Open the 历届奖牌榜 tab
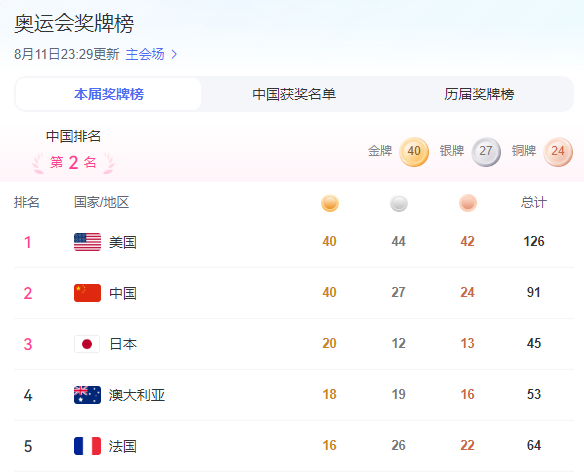584x474 pixels. tap(479, 94)
